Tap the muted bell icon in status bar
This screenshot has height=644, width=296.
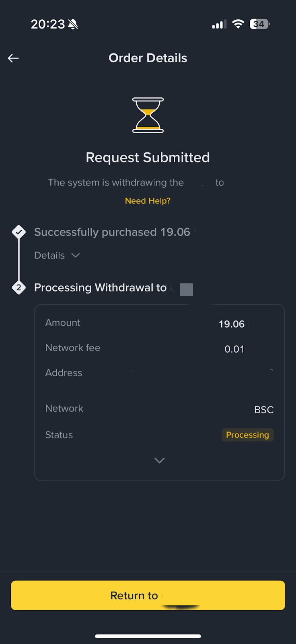pyautogui.click(x=73, y=25)
